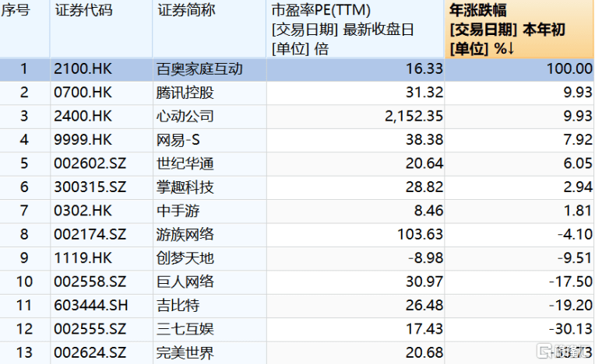Viewport: 595px width, 364px height.
Task: Click PE value 20.64
Action: (x=424, y=163)
